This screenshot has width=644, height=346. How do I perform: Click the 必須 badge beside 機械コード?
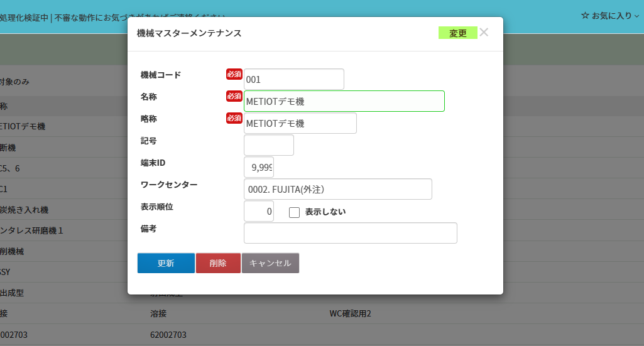234,74
